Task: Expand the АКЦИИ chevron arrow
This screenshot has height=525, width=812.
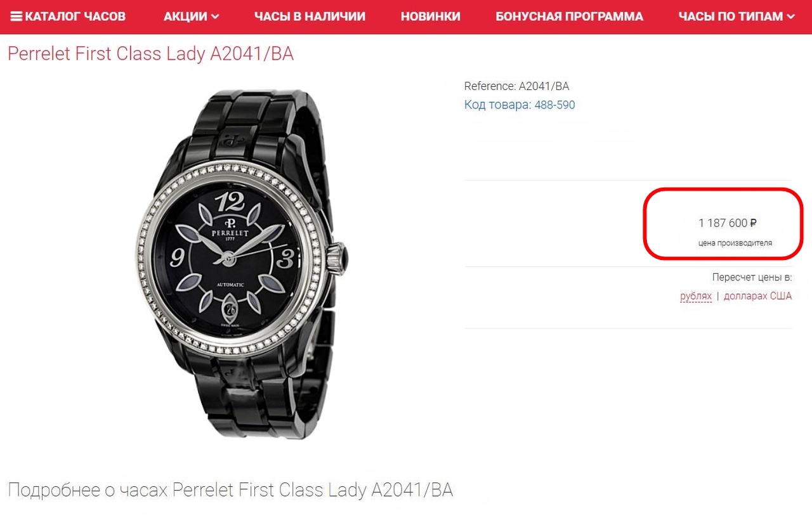Action: click(x=215, y=17)
